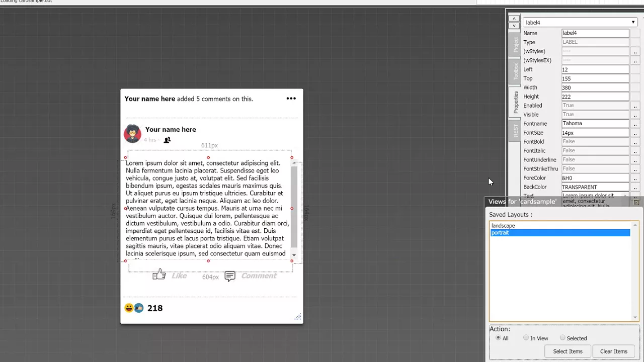Screen dimensions: 644x362
Task: Open the (wStylesEX) ellipsis picker
Action: tap(635, 60)
